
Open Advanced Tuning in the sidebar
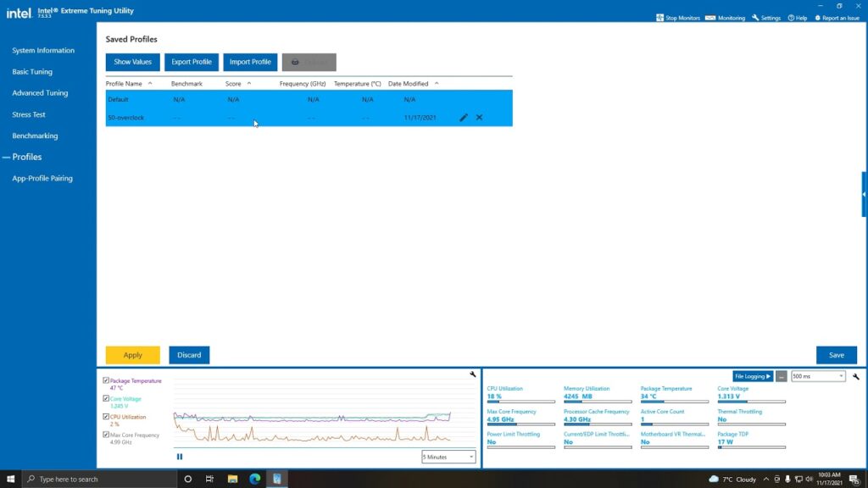[40, 93]
